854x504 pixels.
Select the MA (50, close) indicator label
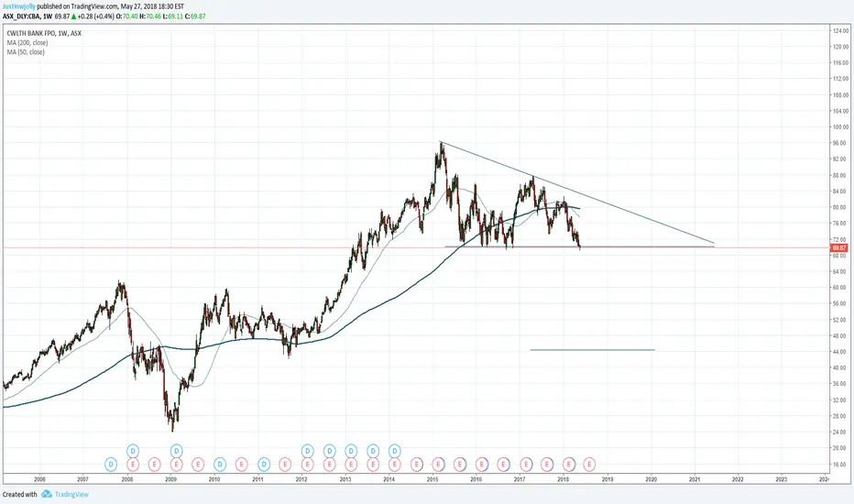(x=26, y=51)
